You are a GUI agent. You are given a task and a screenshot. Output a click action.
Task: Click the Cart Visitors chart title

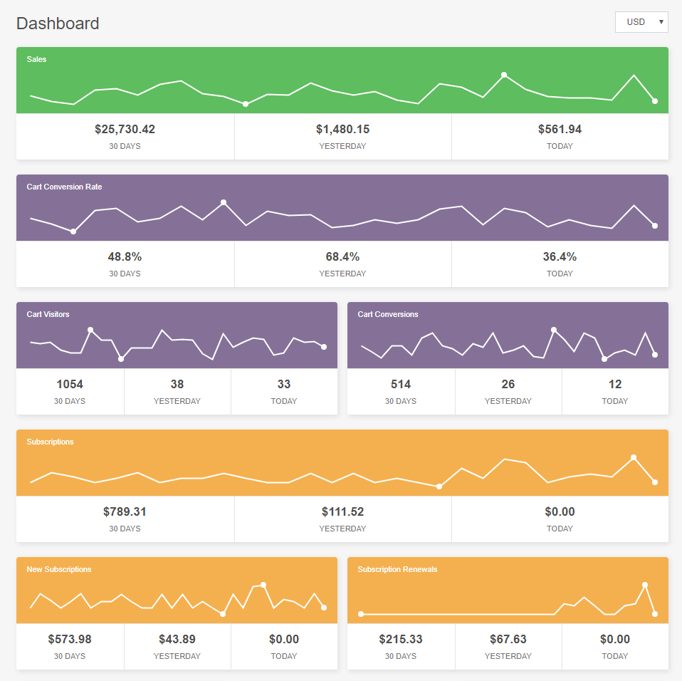[48, 314]
